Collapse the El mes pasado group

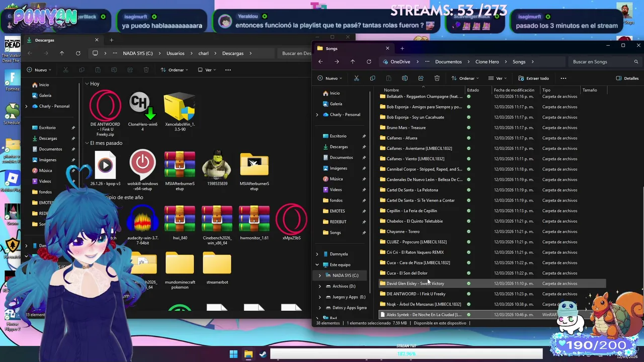[x=87, y=143]
